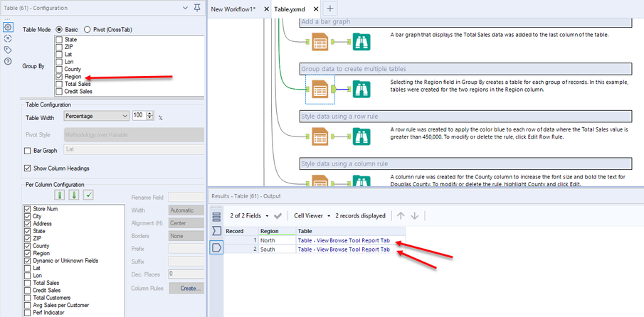Select the Group data Table tool

pyautogui.click(x=320, y=90)
